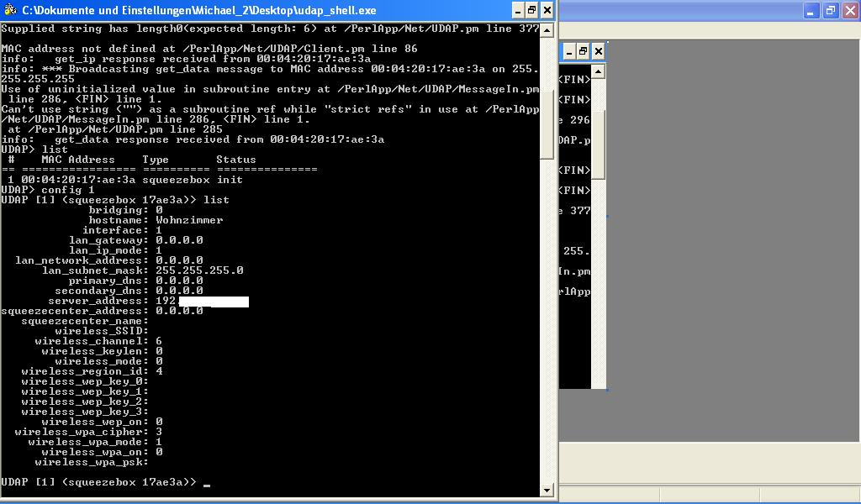
Task: Restore down the udap_shell.exe console window
Action: 531,10
